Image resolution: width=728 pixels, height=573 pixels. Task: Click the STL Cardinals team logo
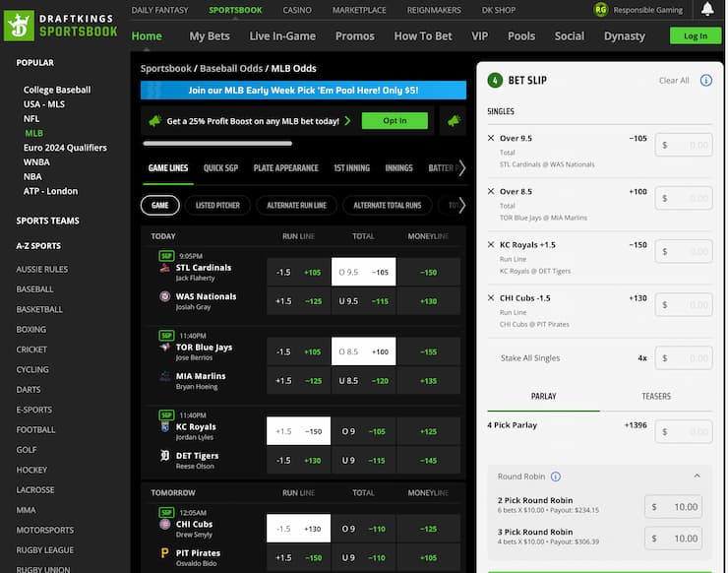pos(164,268)
